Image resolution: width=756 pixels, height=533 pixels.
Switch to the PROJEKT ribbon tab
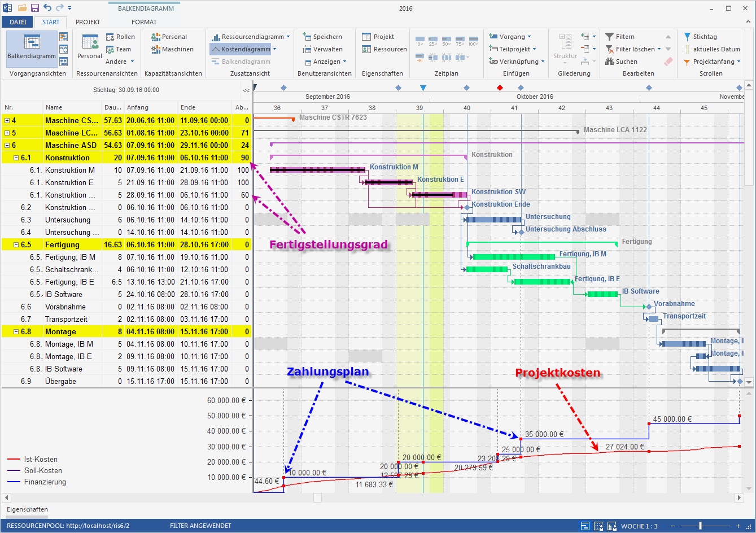click(88, 22)
